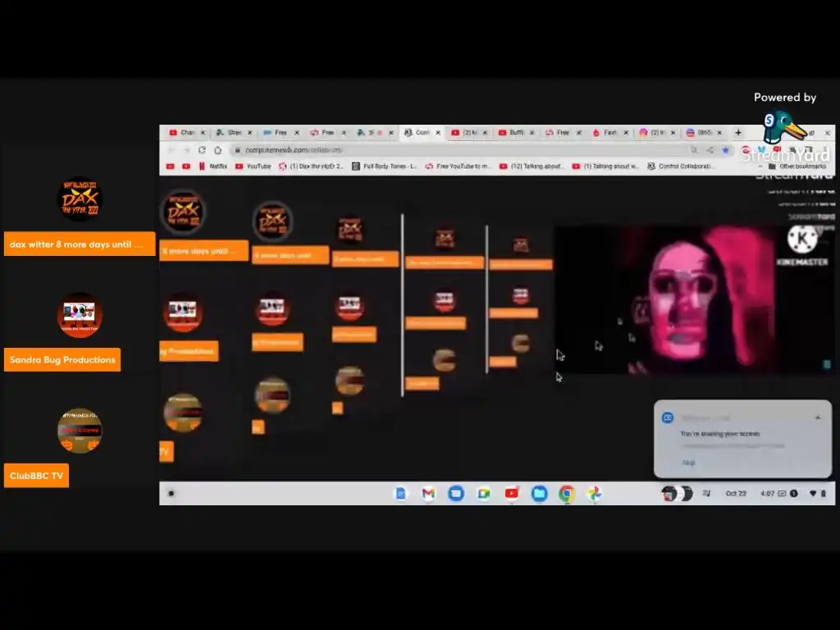This screenshot has width=840, height=630.
Task: Click the KineMaster logo on the video
Action: point(802,239)
